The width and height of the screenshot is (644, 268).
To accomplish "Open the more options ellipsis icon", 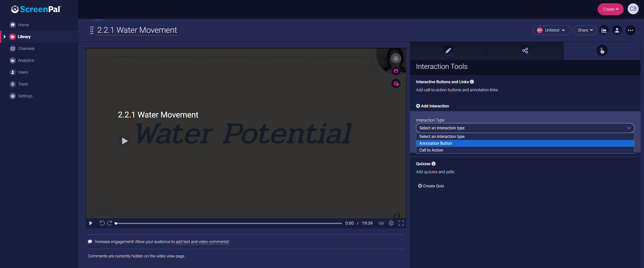I will tap(630, 30).
